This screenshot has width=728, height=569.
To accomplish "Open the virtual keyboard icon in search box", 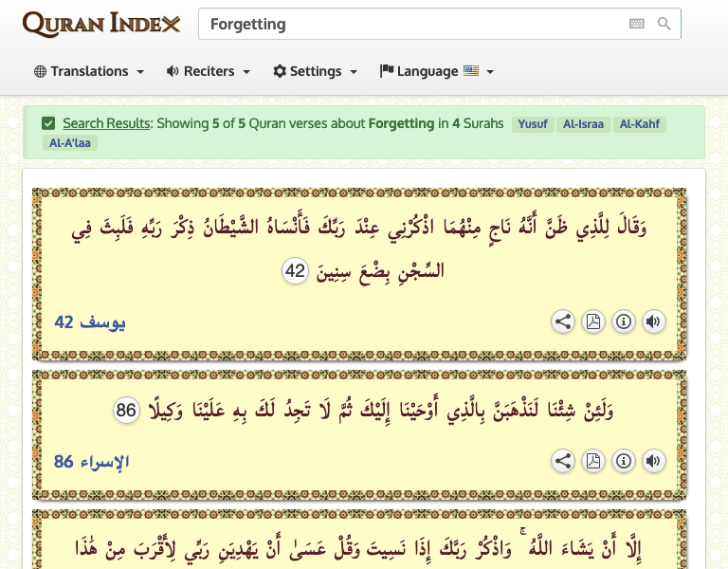I will [637, 24].
